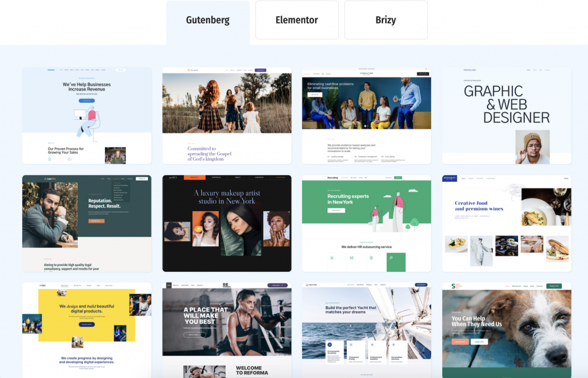The image size is (588, 378).
Task: Select the Reforma gym template
Action: [227, 330]
